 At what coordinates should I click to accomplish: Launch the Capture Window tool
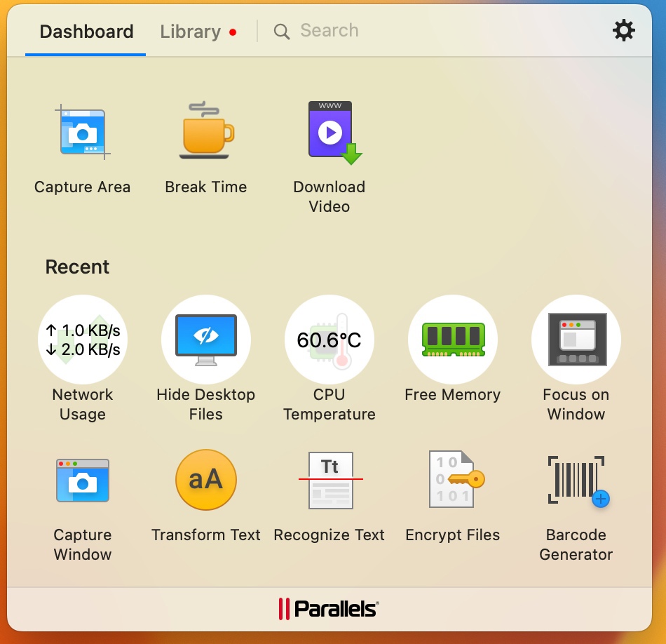pos(83,481)
